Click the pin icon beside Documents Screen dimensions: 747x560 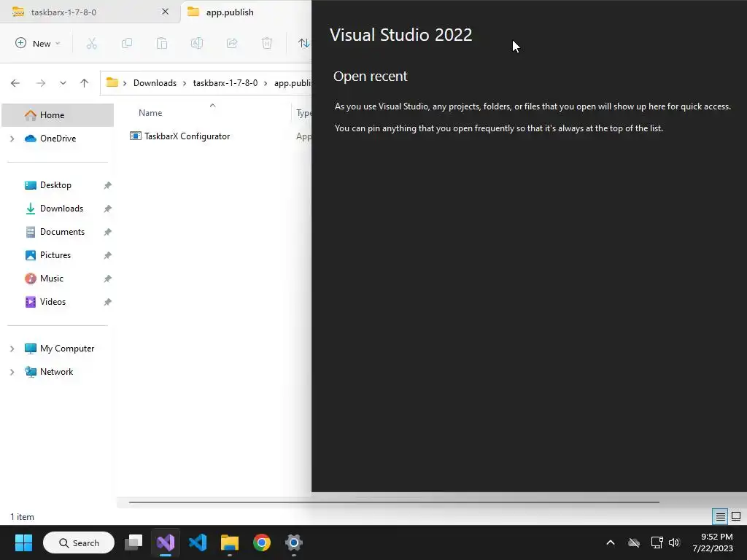108,232
